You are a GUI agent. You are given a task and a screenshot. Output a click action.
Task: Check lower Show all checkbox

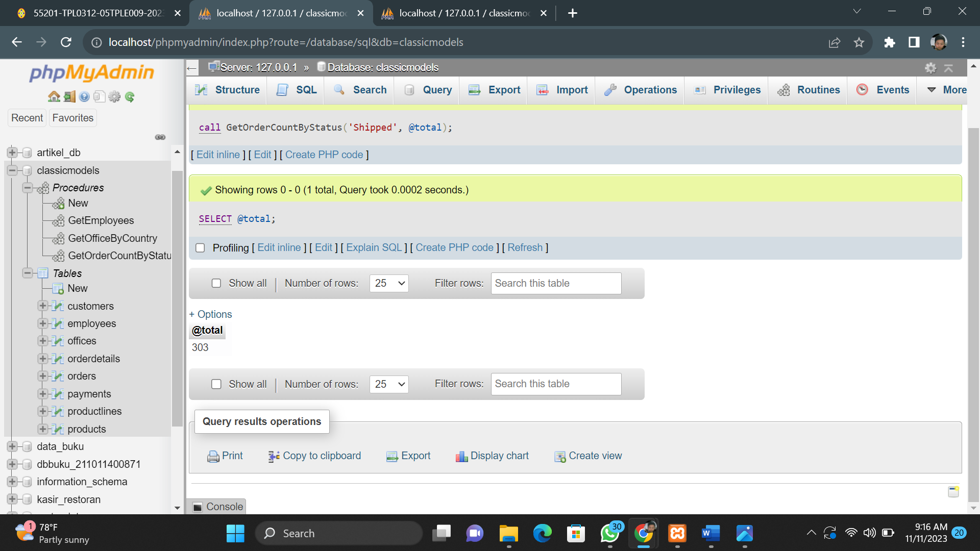pyautogui.click(x=216, y=384)
